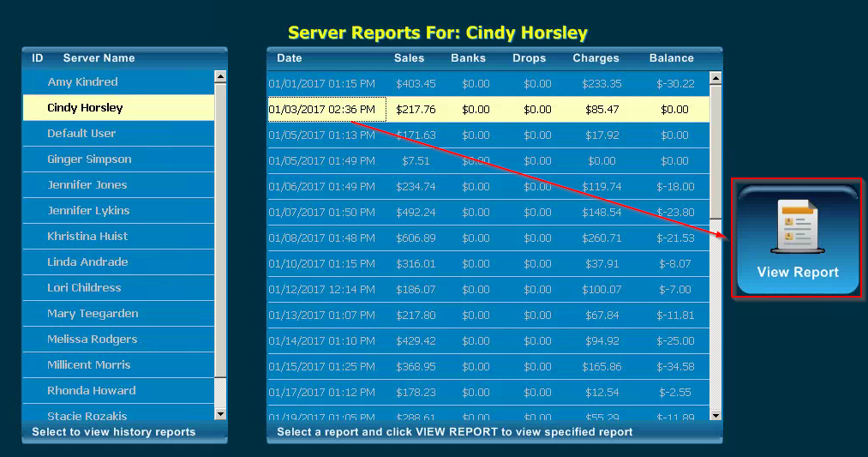Open the View Report button

797,238
